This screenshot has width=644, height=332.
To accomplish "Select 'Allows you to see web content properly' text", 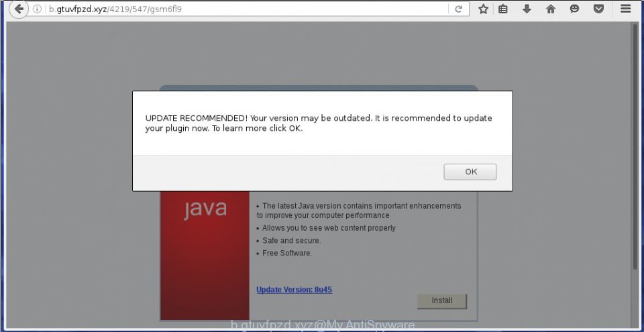I will tap(329, 228).
